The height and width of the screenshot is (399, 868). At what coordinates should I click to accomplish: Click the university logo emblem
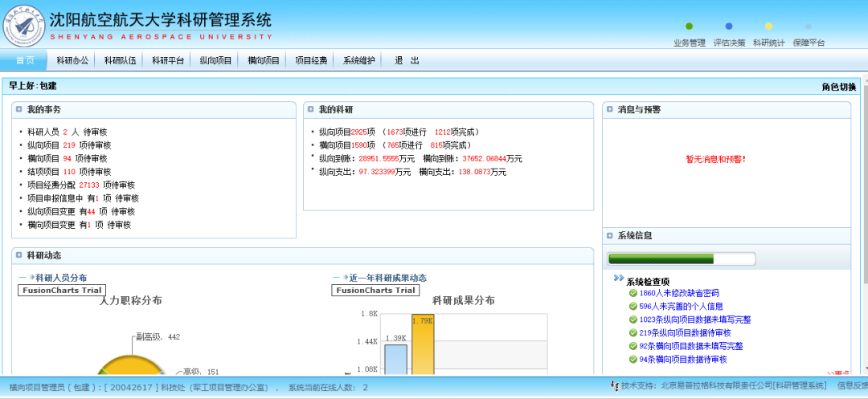pyautogui.click(x=24, y=25)
